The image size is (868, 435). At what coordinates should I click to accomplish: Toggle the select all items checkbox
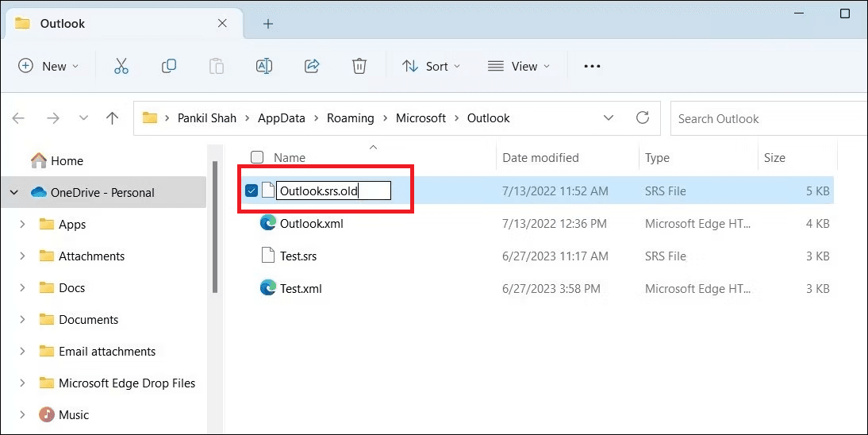click(257, 157)
